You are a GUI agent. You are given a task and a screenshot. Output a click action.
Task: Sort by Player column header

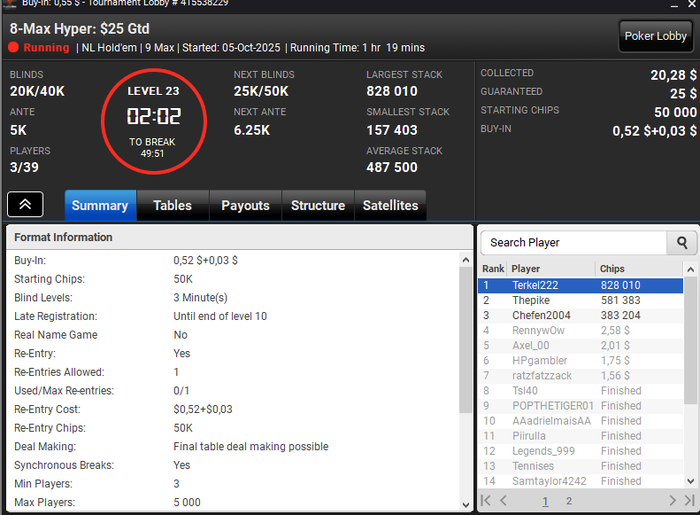pos(551,269)
